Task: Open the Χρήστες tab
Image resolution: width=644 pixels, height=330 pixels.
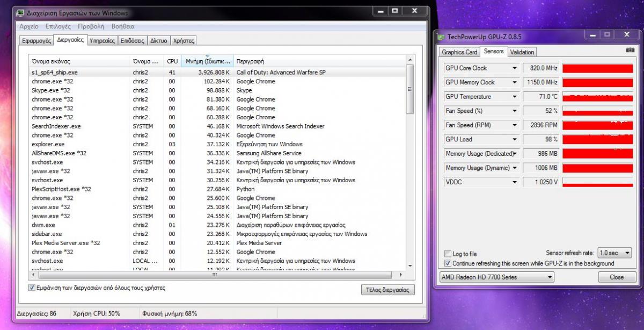Action: coord(184,40)
